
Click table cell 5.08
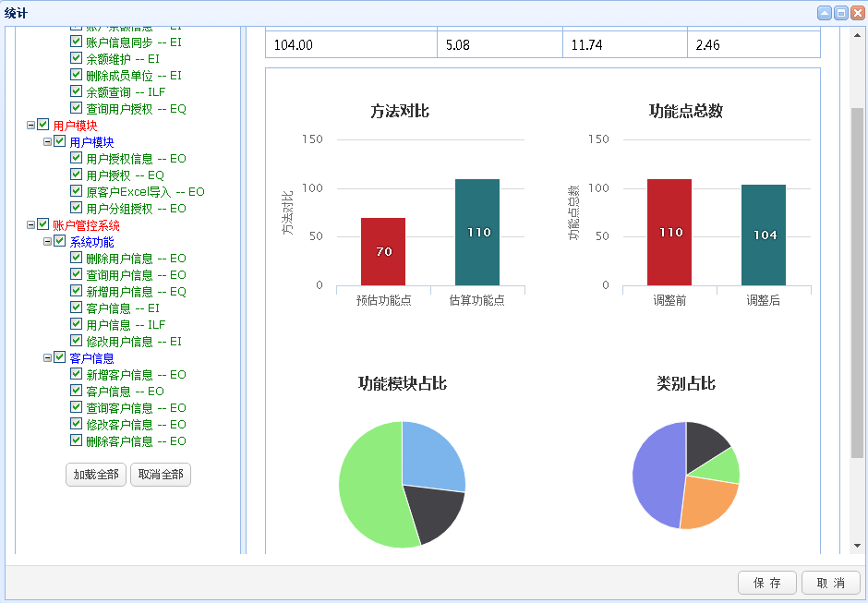click(500, 45)
